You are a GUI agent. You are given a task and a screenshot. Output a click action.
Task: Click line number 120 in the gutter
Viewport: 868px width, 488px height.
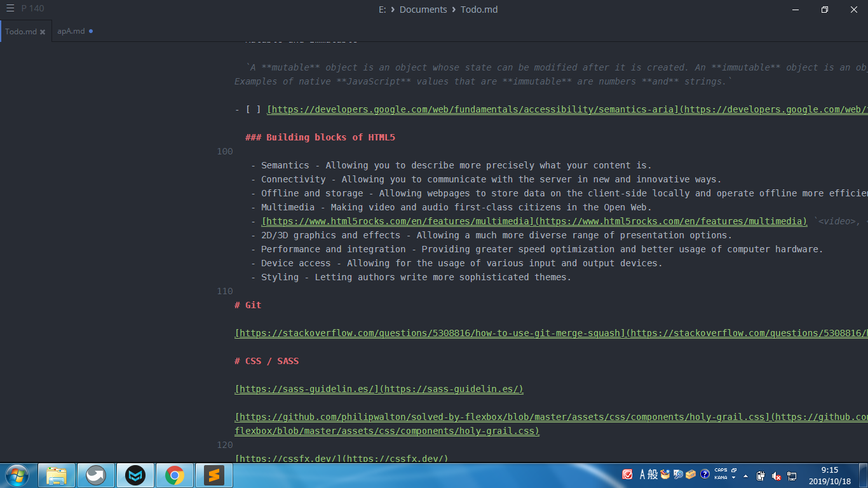(225, 445)
